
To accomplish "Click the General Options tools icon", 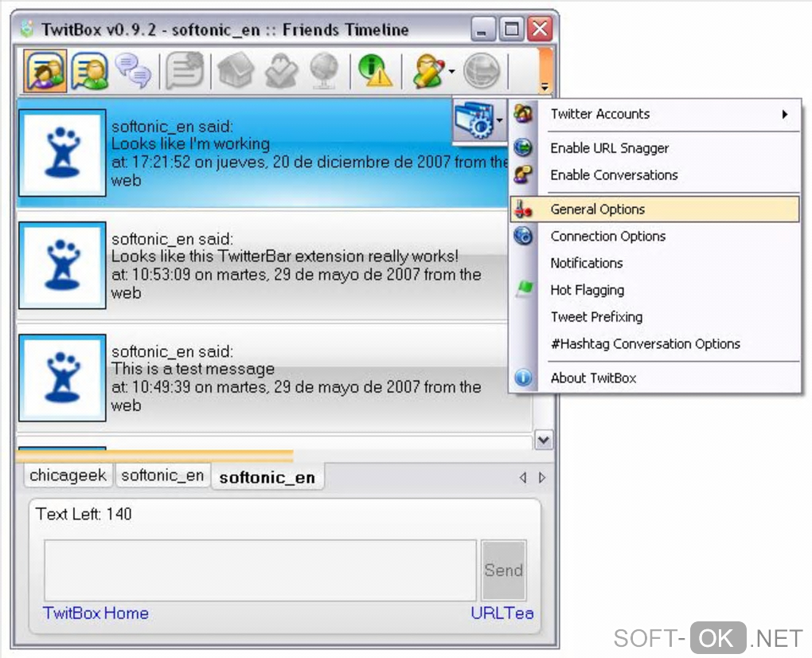I will point(523,210).
